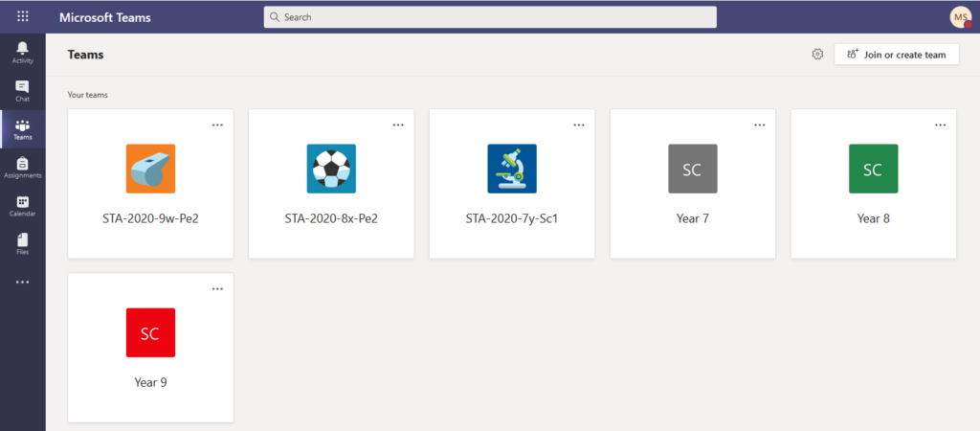Open the STA-2020-8x-Pe2 team name
Image resolution: width=980 pixels, height=431 pixels.
click(331, 219)
